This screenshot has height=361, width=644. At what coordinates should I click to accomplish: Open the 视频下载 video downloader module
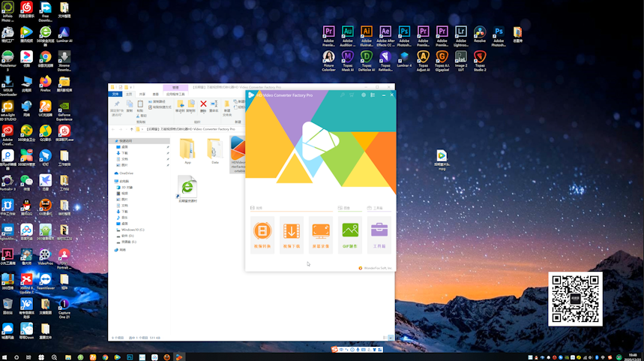click(292, 234)
